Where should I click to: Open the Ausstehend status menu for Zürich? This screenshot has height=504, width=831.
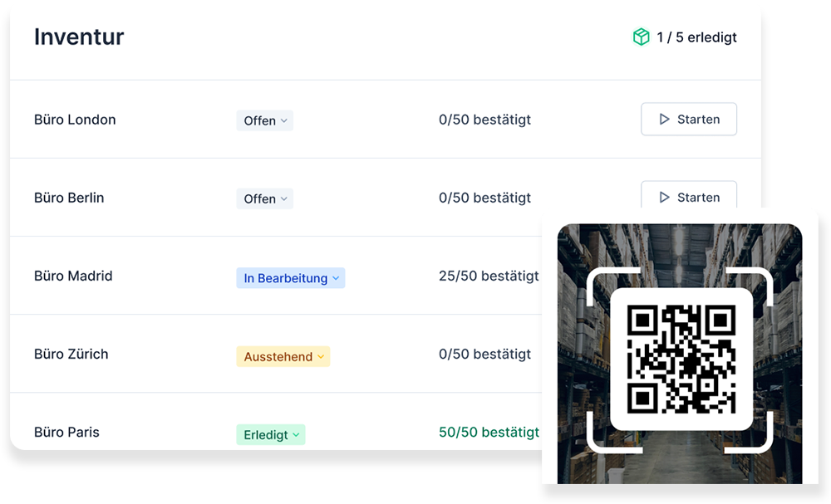pos(283,355)
